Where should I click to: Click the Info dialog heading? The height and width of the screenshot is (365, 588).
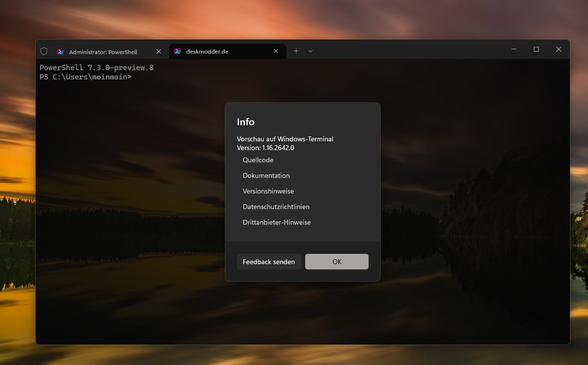pos(246,122)
